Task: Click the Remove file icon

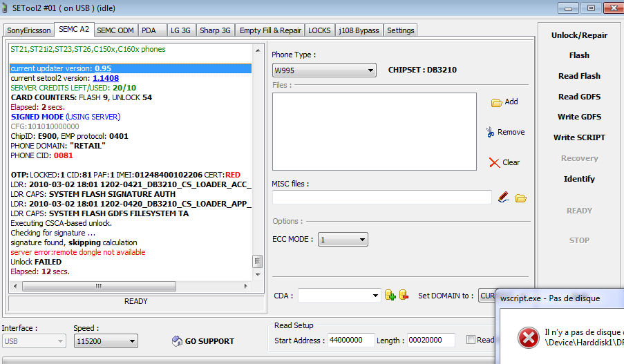Action: click(491, 132)
